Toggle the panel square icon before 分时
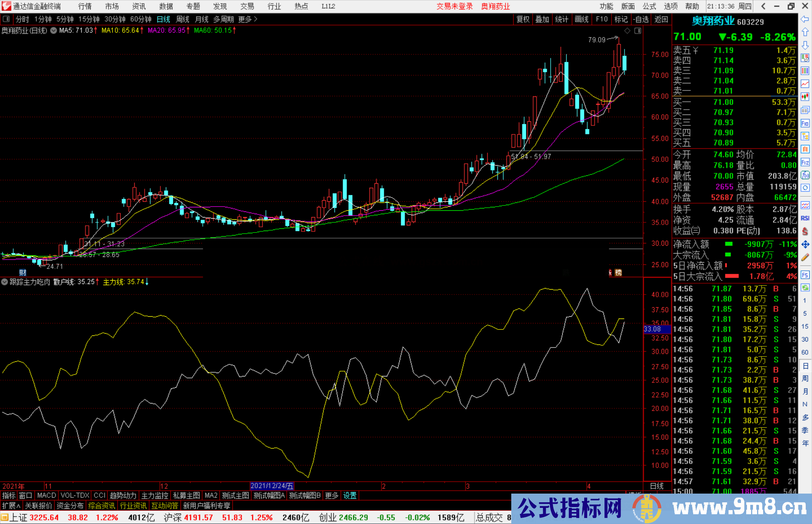 click(6, 19)
